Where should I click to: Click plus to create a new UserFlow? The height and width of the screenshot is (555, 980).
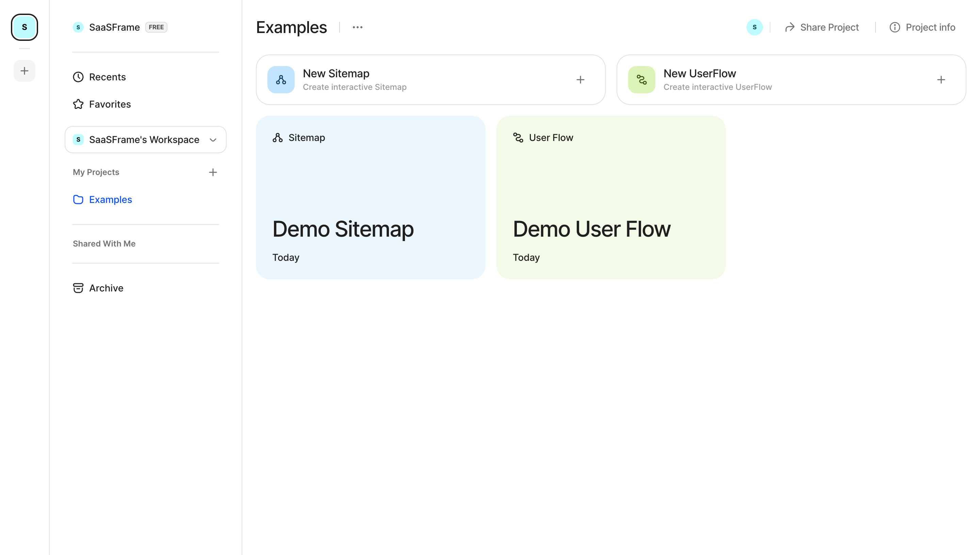tap(941, 80)
